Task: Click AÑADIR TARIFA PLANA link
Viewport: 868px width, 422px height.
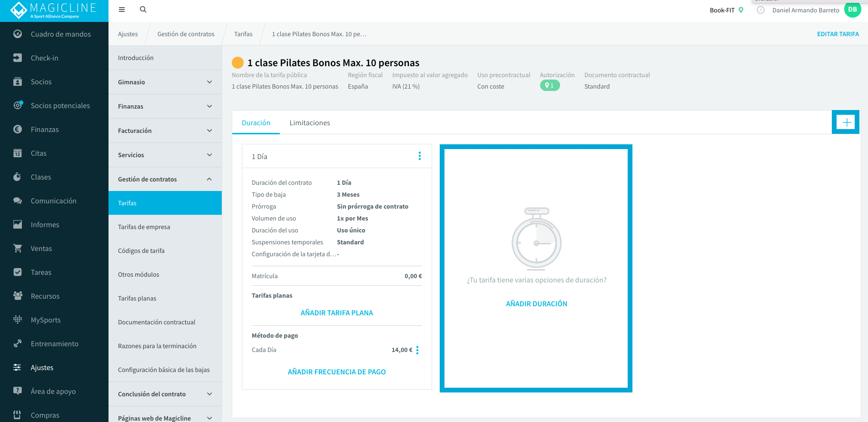Action: (337, 313)
